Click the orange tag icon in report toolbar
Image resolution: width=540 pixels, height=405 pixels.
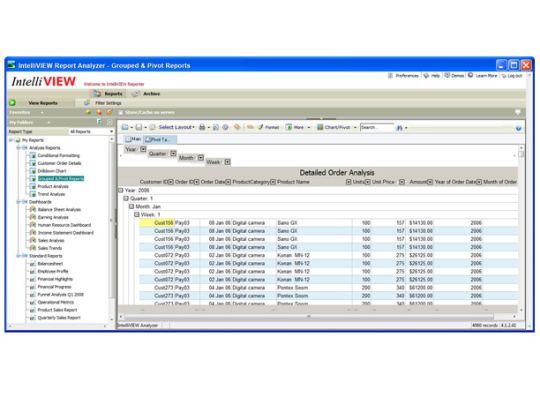coord(237,127)
